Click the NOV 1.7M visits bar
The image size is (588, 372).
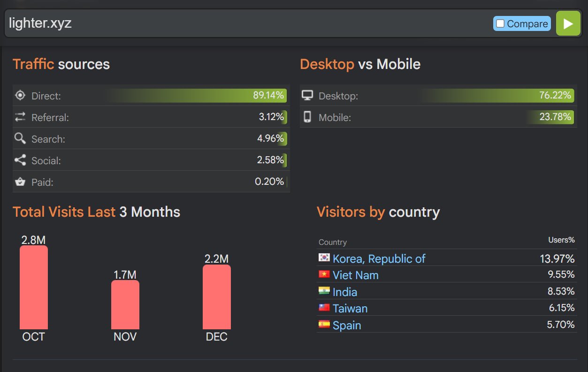click(x=125, y=304)
